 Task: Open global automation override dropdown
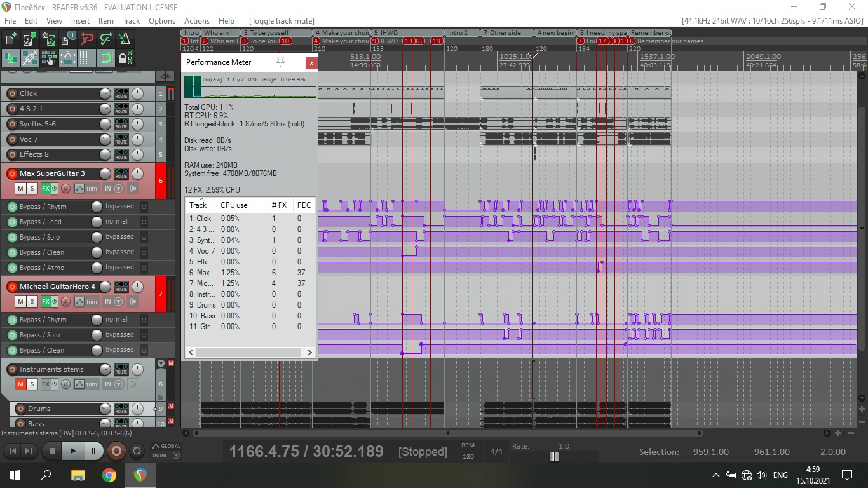176,455
